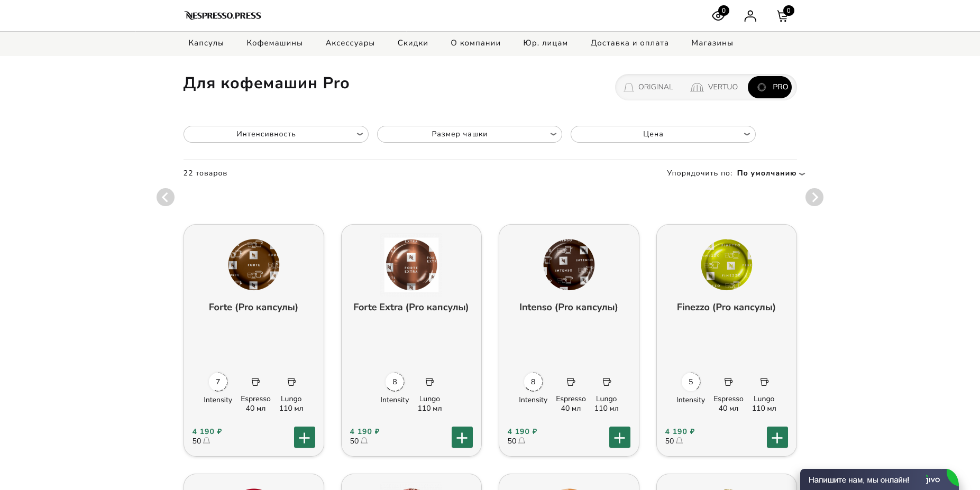The image size is (980, 490).
Task: Click the Forte price 4 190 ₽
Action: 207,431
